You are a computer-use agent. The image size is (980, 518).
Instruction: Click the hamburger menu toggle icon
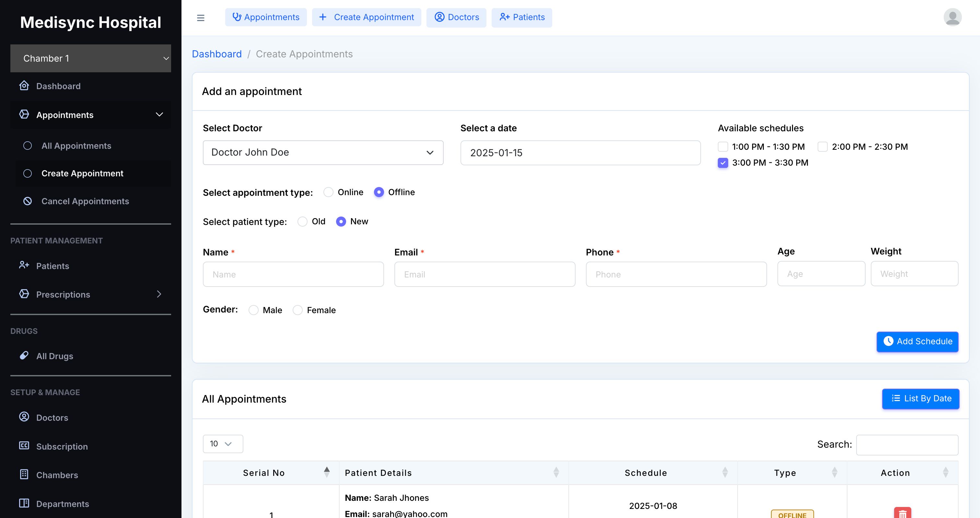click(x=201, y=18)
